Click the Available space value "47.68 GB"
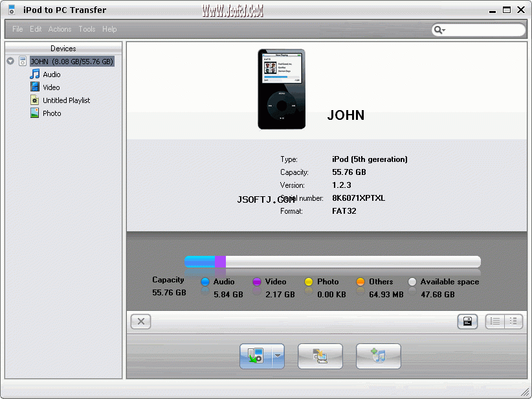Screen dimensions: 532x399 click(x=438, y=295)
